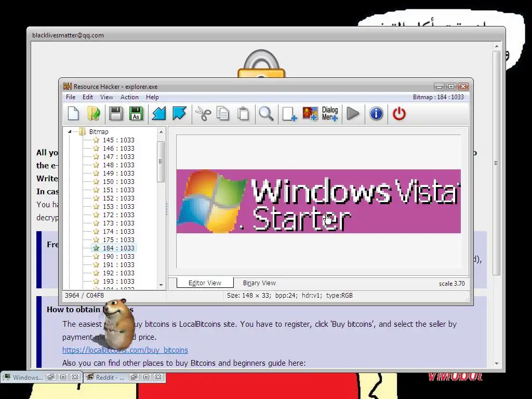Viewport: 532px width, 399px height.
Task: Click the Bitmap : 184 : 1033 header label
Action: 438,97
